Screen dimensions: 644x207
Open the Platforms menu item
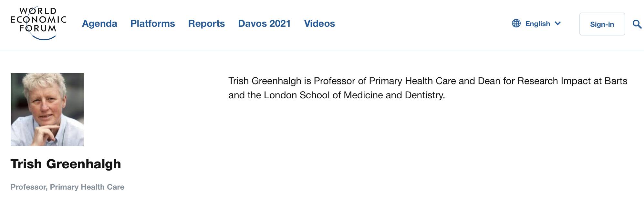point(152,24)
